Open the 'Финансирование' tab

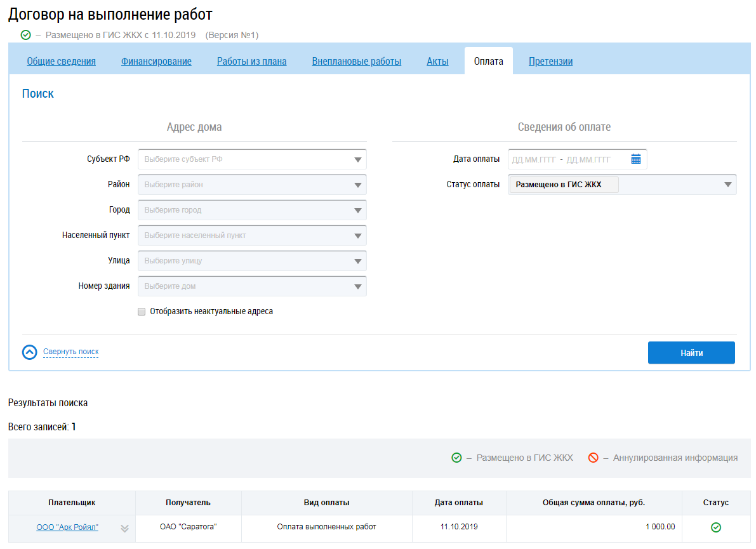click(156, 62)
